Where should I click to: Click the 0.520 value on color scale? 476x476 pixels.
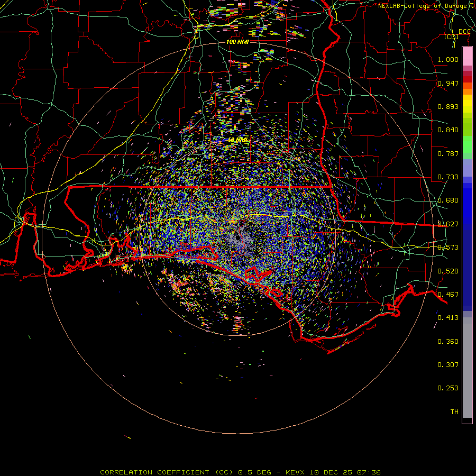(448, 271)
